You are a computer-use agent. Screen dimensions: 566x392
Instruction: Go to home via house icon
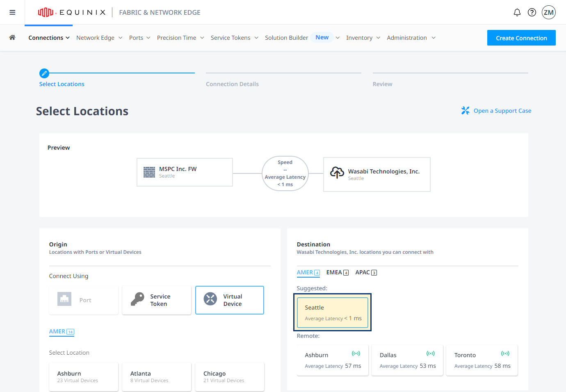click(x=12, y=37)
